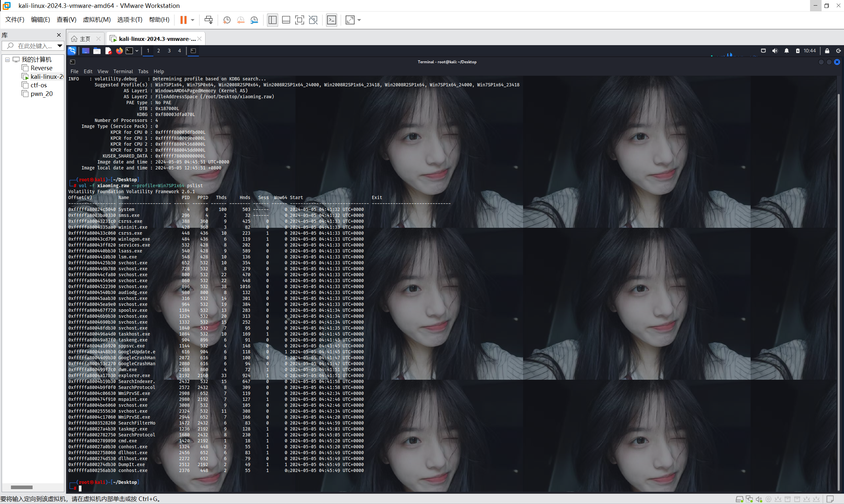Toggle the thumbnail bar view
The height and width of the screenshot is (504, 844).
pyautogui.click(x=286, y=20)
